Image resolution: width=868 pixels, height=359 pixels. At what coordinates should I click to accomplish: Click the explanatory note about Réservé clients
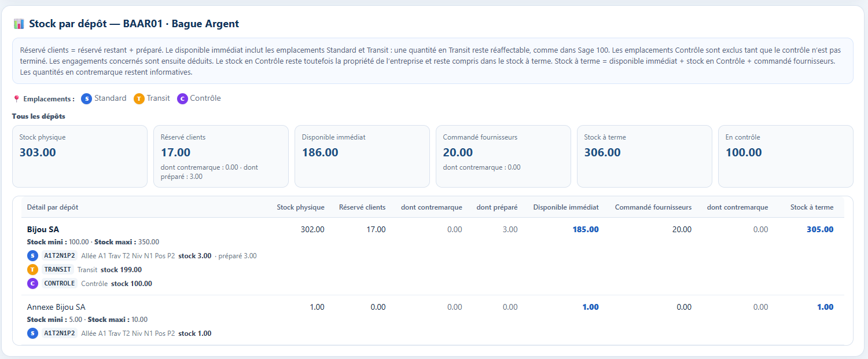coord(433,61)
